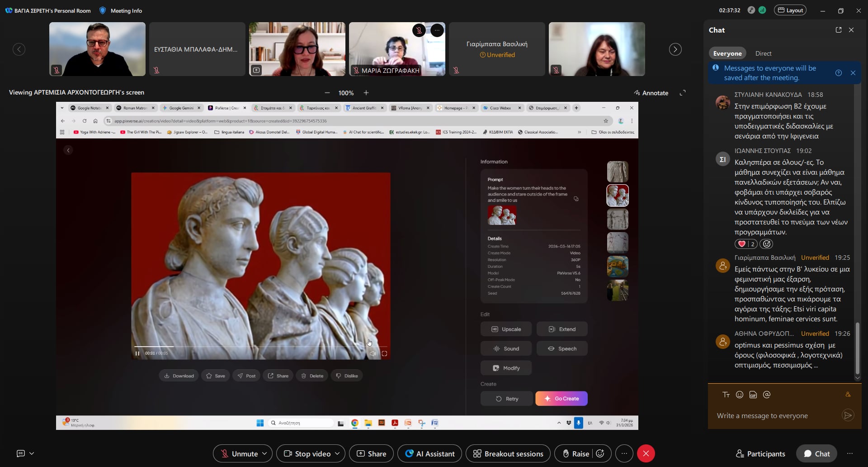868x467 pixels.
Task: Toggle Unmute microphone button
Action: [x=239, y=453]
